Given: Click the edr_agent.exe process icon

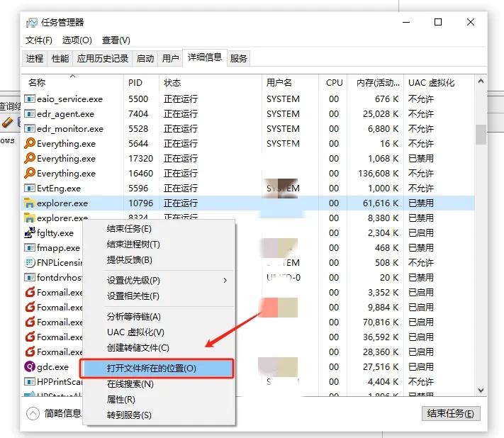Looking at the screenshot, I should tap(30, 114).
